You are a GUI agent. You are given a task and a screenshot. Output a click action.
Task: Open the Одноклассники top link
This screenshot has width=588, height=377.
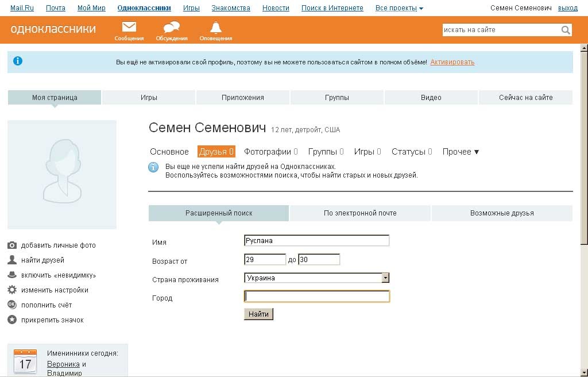tap(144, 8)
